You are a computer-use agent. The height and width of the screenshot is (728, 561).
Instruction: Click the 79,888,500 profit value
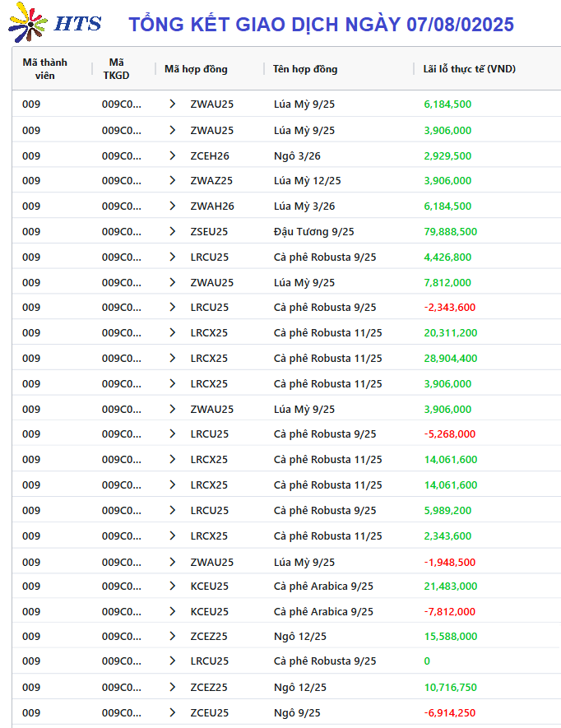click(x=451, y=232)
